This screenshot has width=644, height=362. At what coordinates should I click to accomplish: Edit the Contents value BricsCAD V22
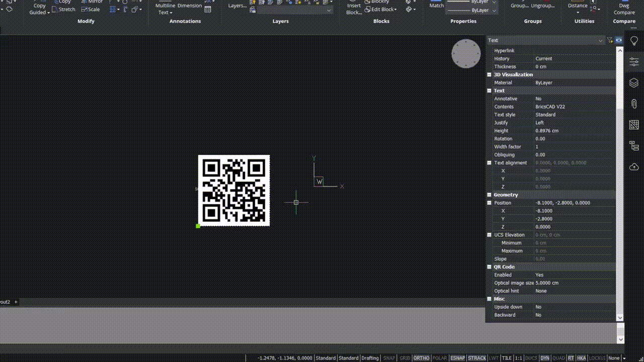point(575,107)
